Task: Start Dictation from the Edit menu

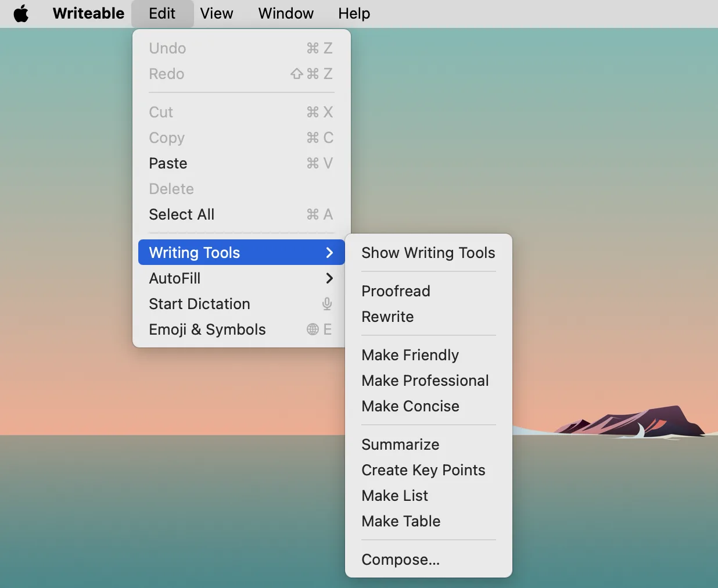Action: coord(199,304)
